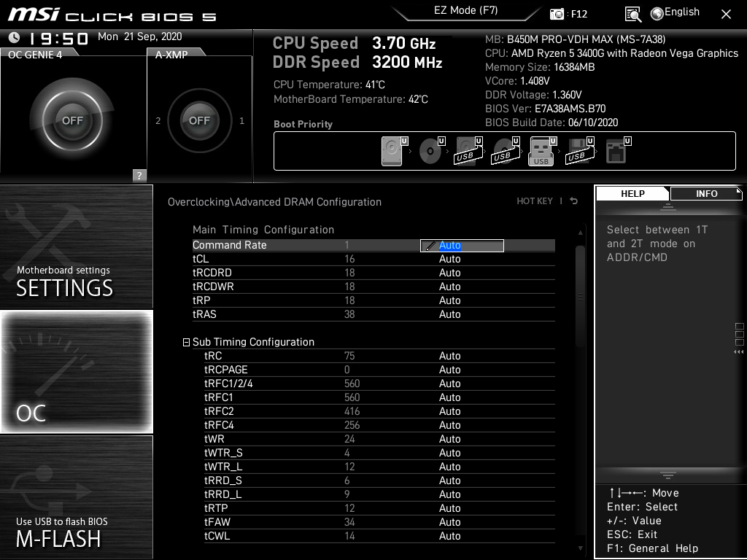Select the tRFC1 timing row

[x=379, y=397]
